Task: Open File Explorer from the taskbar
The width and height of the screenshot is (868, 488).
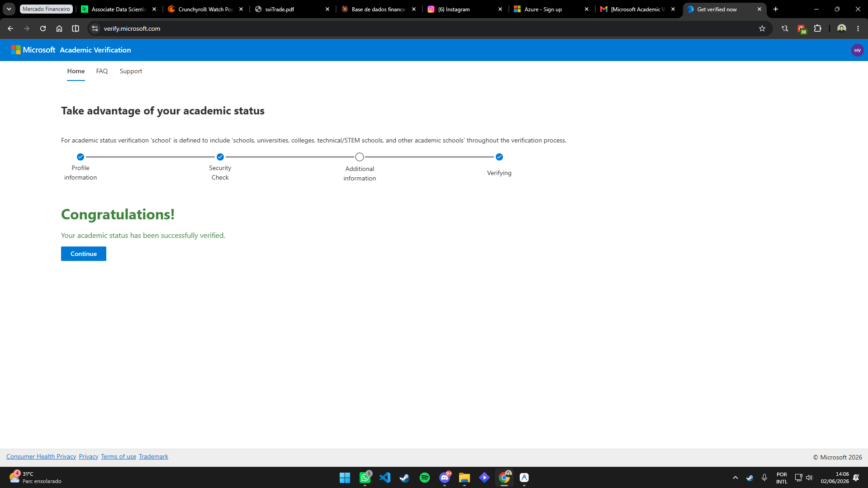Action: 465,478
